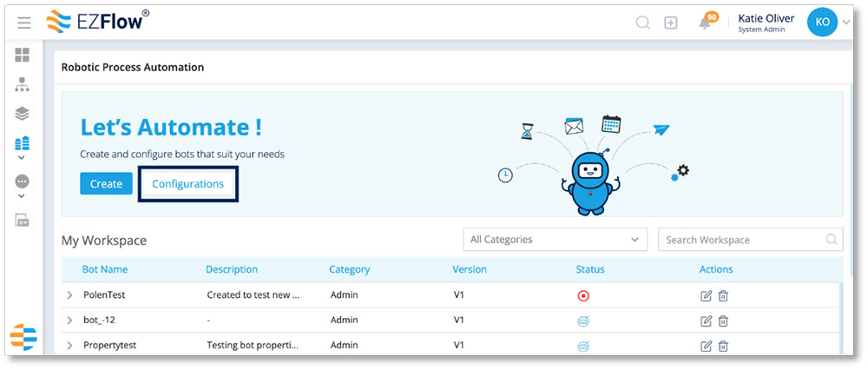The height and width of the screenshot is (370, 868).
Task: Edit the PolenTest bot
Action: click(706, 296)
